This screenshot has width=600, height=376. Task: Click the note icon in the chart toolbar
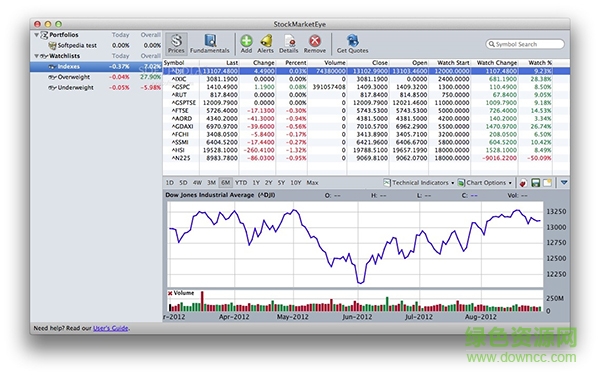click(x=548, y=183)
